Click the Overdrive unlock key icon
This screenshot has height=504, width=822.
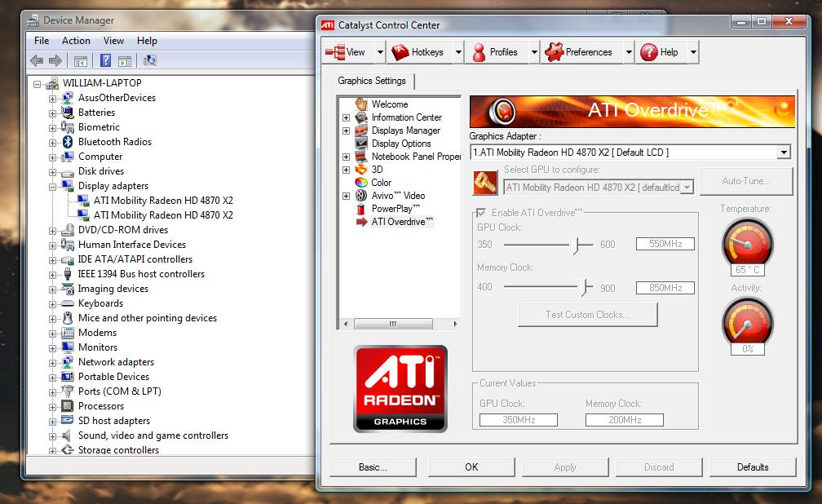485,183
